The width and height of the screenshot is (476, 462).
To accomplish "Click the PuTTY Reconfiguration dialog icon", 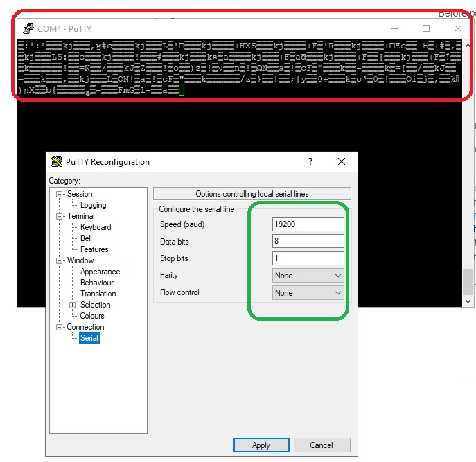I will click(57, 162).
